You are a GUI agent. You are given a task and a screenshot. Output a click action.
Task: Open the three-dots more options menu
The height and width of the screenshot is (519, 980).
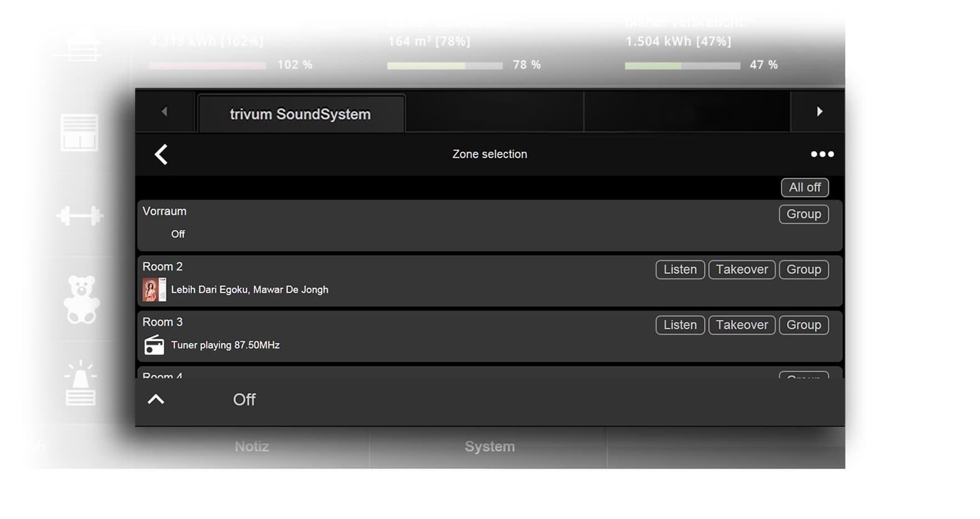pos(822,154)
